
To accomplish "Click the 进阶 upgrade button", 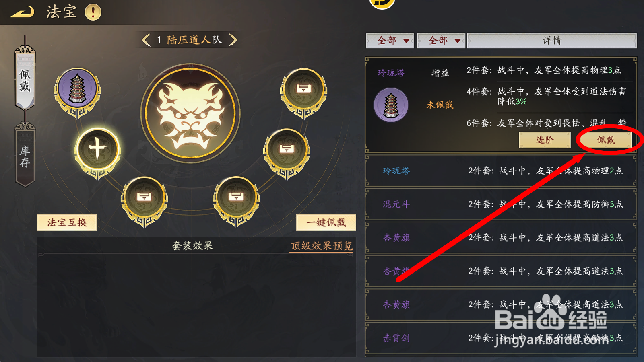I will coord(545,140).
